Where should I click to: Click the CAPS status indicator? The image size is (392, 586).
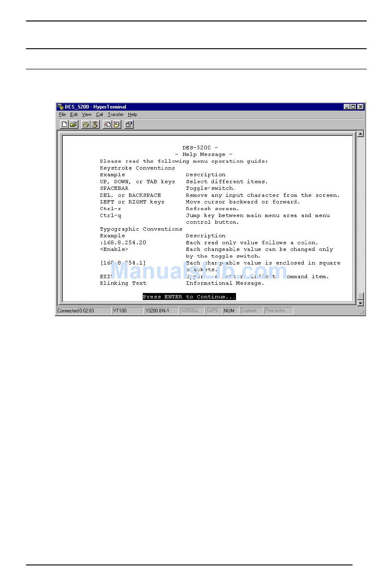(x=213, y=310)
